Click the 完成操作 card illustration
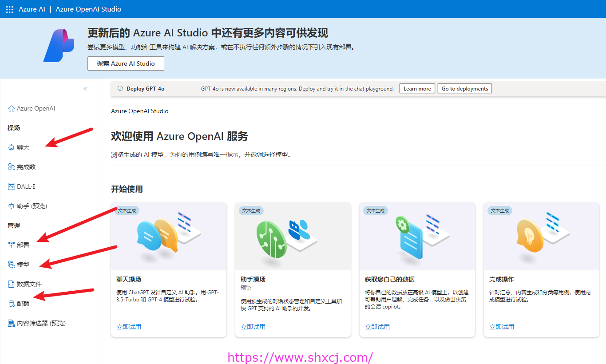Viewport: 606px width, 364px height. (542, 237)
